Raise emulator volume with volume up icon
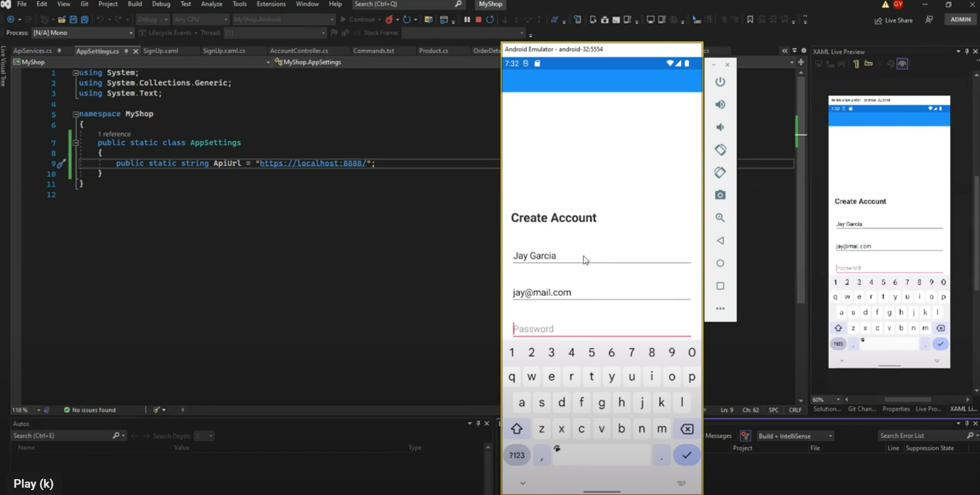 [x=720, y=105]
